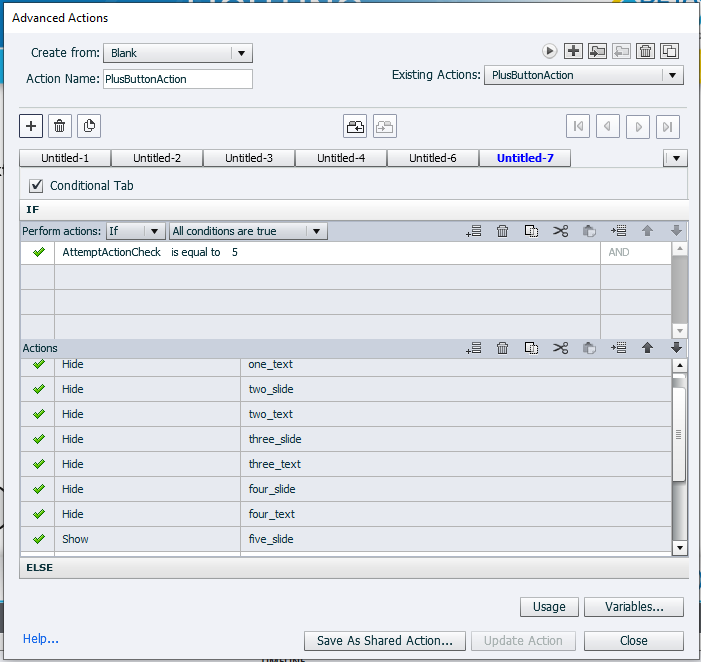701x662 pixels.
Task: Switch to the Untitled-6 tab
Action: pos(433,158)
